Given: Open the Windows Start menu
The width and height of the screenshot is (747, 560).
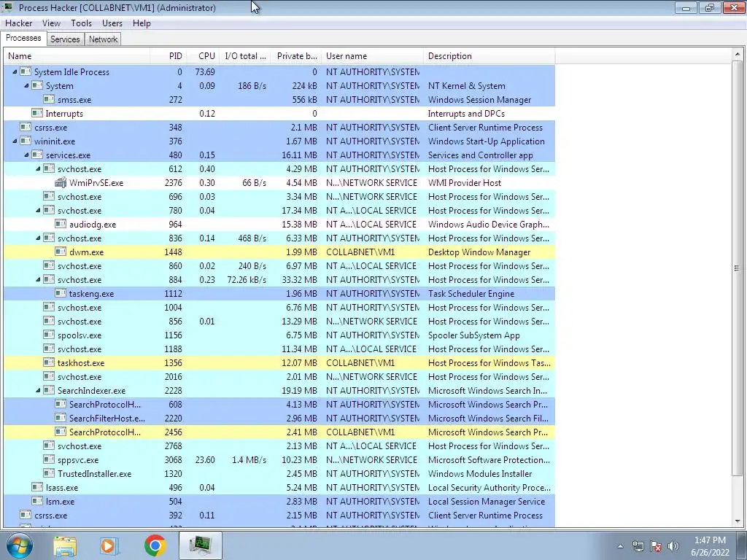Looking at the screenshot, I should tap(20, 545).
